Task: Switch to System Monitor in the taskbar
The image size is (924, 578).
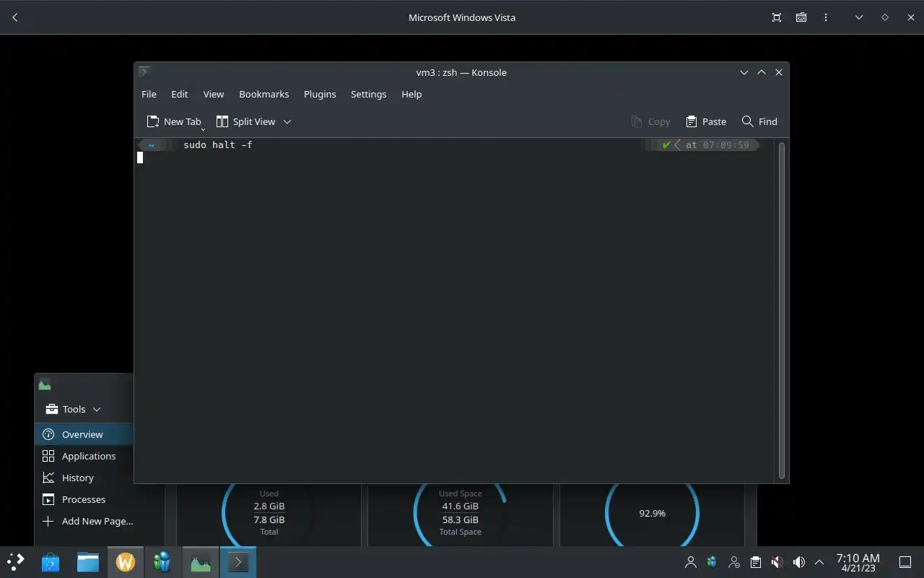Action: (x=200, y=561)
